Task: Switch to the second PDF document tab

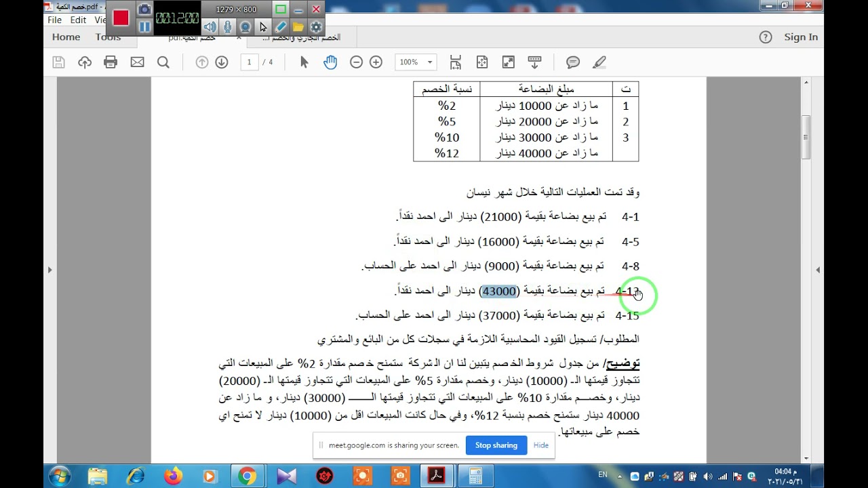Action: tap(301, 38)
